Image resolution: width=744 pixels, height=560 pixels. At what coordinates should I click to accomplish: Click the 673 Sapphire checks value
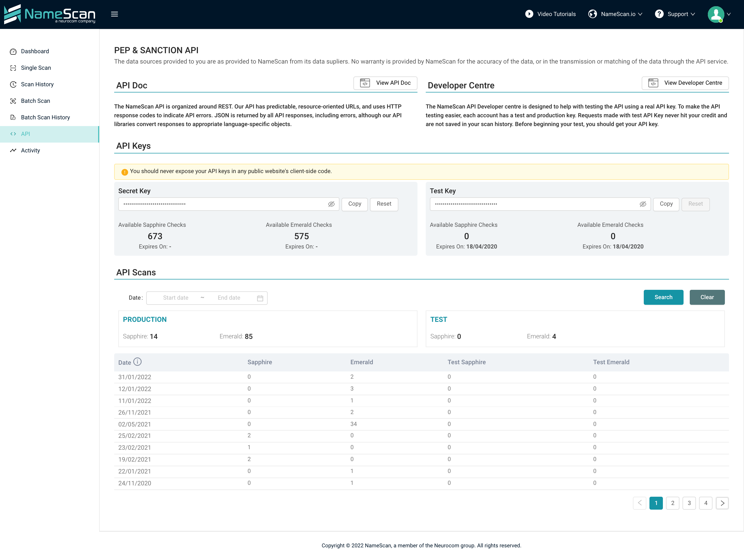(155, 236)
